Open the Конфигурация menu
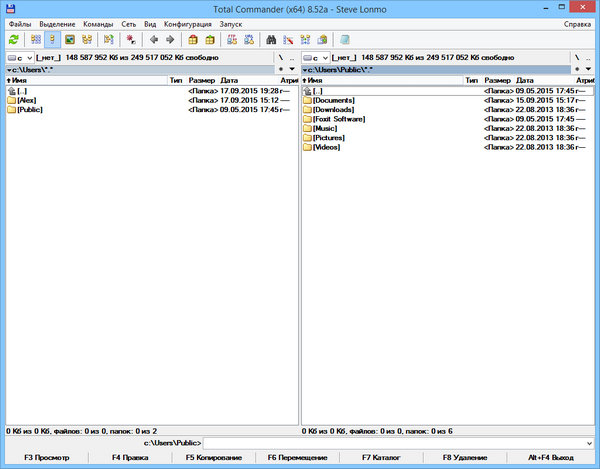 [x=187, y=23]
